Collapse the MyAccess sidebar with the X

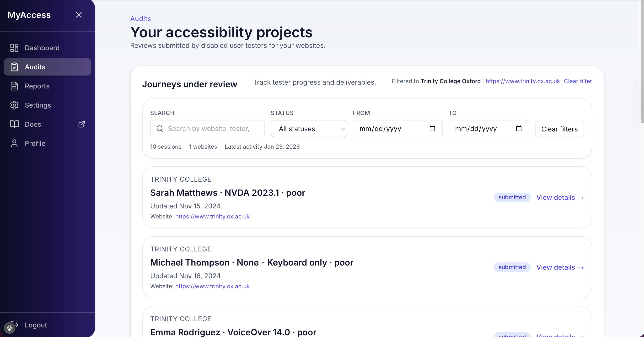click(x=79, y=15)
